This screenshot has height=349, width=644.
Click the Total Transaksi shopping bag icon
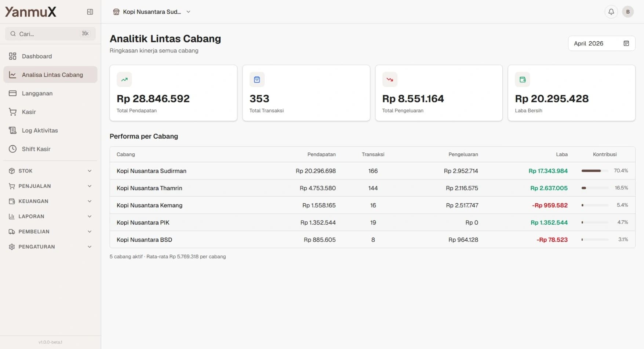[257, 79]
